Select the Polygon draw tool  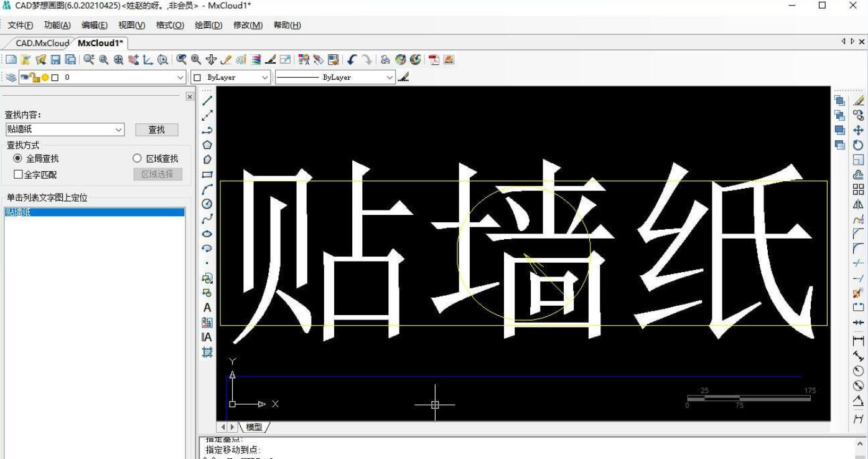[x=207, y=144]
